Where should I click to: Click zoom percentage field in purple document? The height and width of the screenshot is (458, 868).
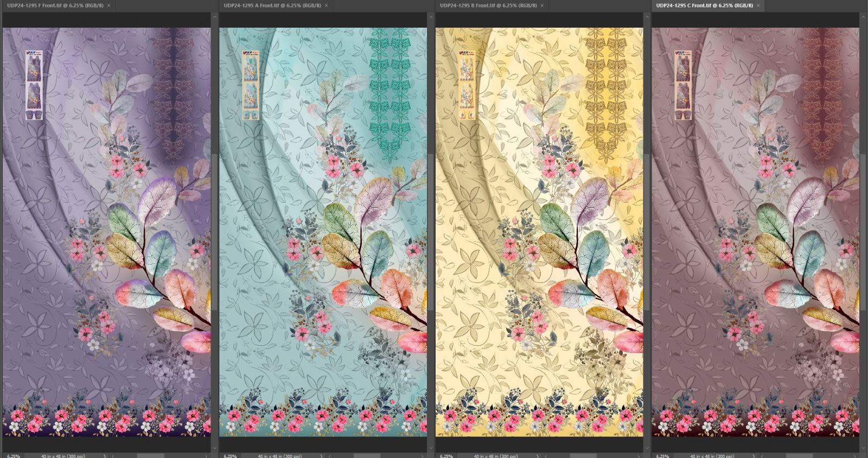pos(13,456)
